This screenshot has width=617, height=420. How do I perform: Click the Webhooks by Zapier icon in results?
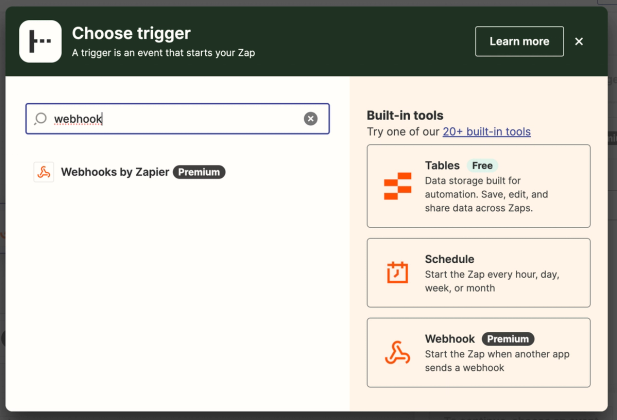(43, 172)
